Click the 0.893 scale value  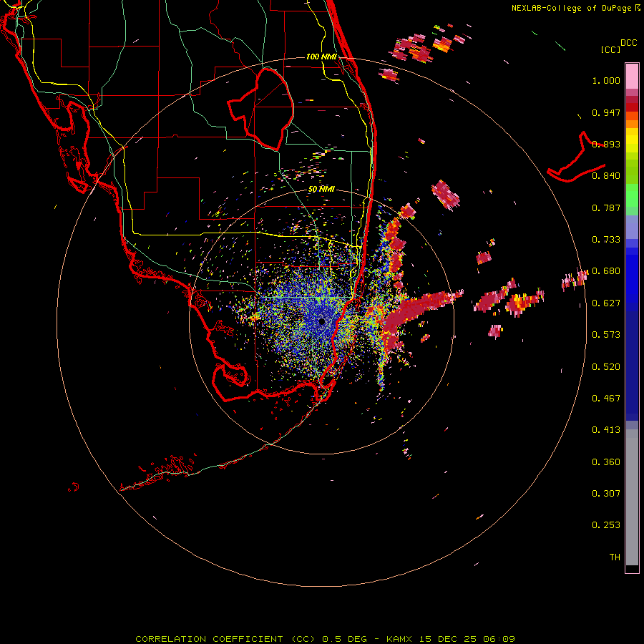[x=606, y=144]
